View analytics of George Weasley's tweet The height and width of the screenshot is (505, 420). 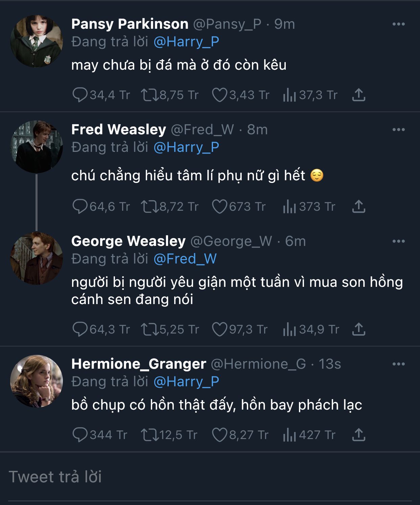click(289, 329)
